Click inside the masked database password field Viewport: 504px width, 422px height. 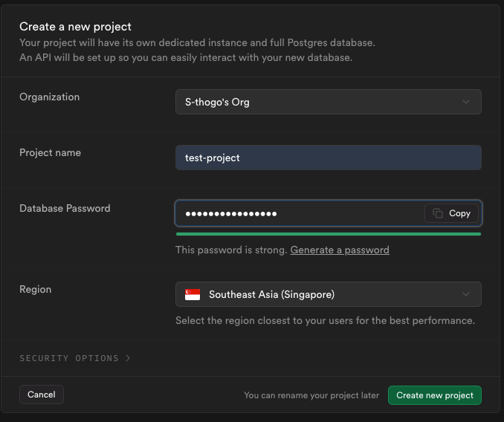click(299, 213)
